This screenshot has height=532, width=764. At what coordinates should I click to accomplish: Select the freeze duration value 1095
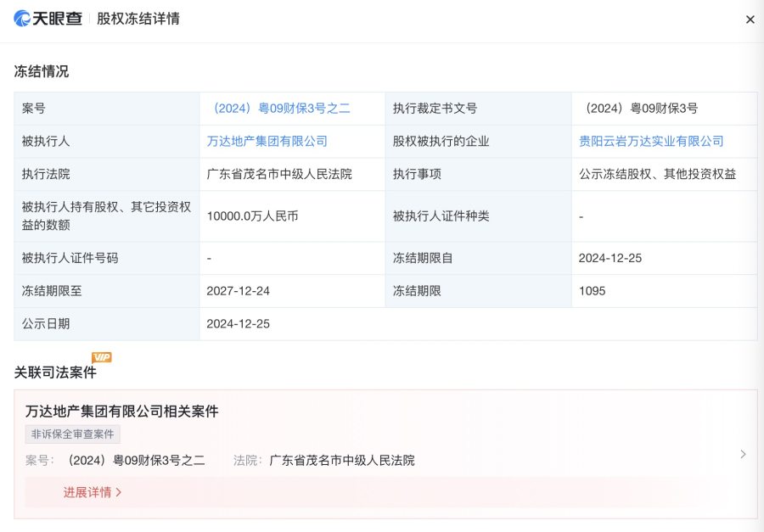coord(592,291)
